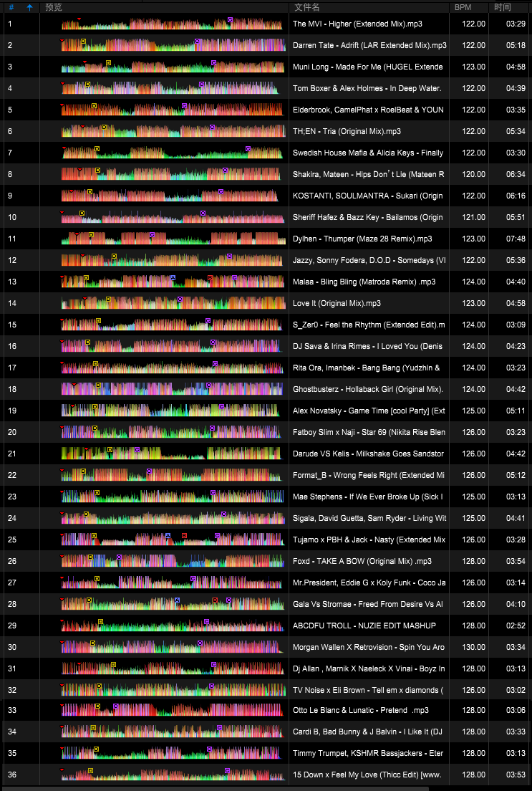The image size is (532, 791).
Task: Click red start marker on Shakira - Hips Don't Lie waveform
Action: 79,169
